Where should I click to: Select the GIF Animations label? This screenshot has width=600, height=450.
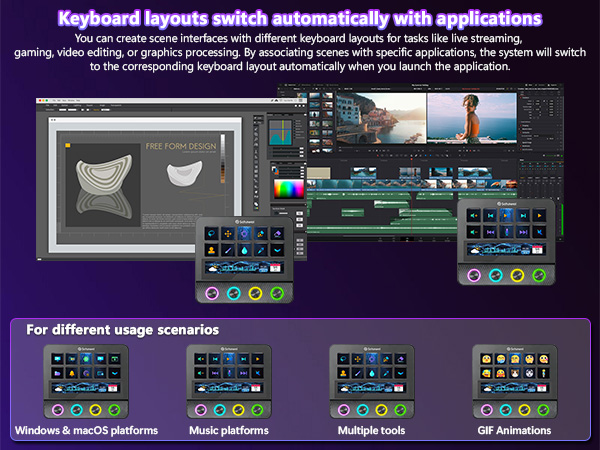click(x=514, y=430)
